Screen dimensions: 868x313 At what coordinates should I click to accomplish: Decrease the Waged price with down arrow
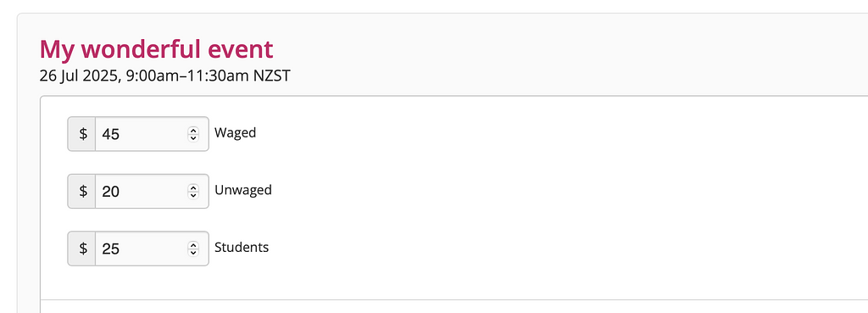coord(192,137)
